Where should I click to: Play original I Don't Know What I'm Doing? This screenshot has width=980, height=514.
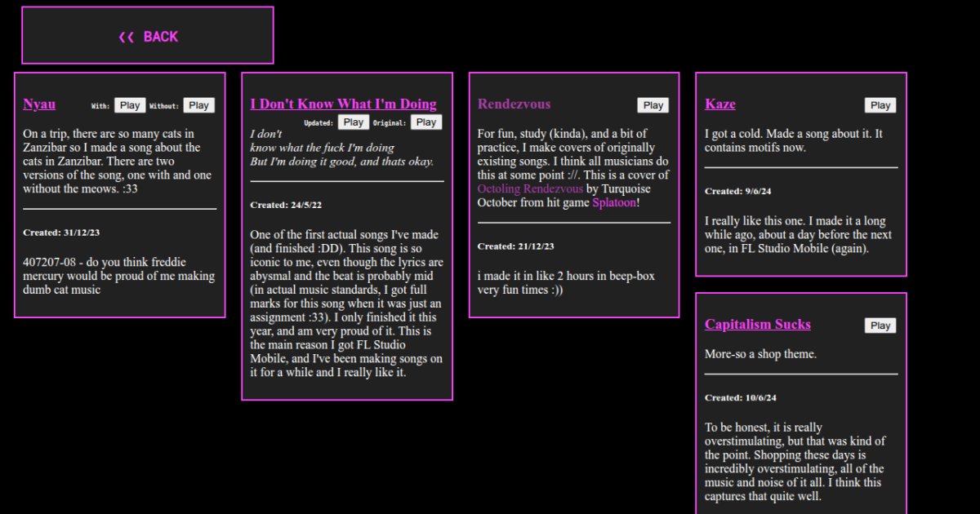[425, 122]
